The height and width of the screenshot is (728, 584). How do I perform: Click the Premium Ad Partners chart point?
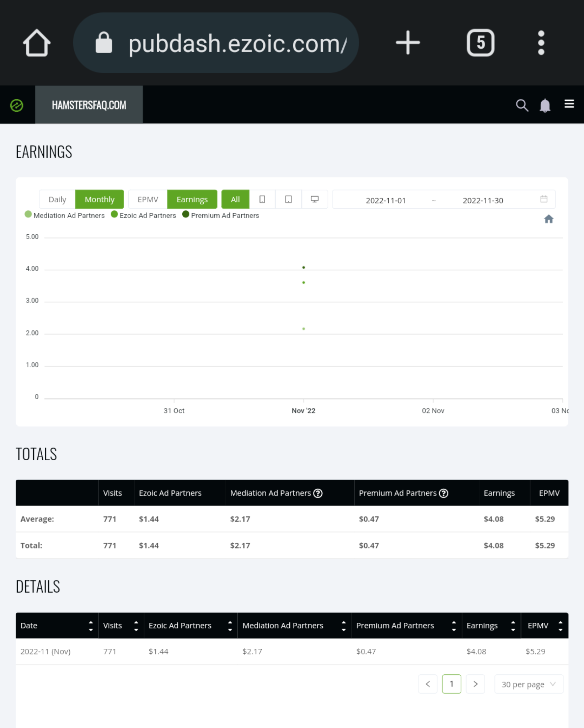(304, 267)
